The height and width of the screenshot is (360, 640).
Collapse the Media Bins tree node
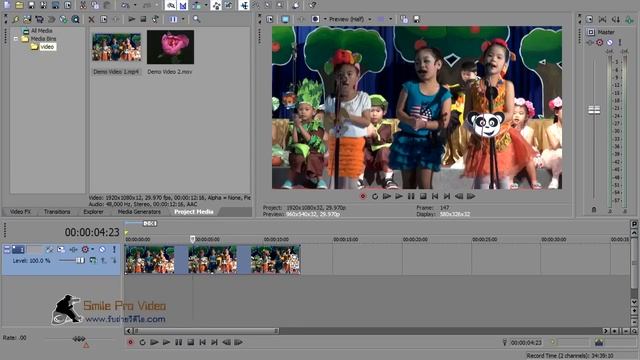pyautogui.click(x=16, y=39)
